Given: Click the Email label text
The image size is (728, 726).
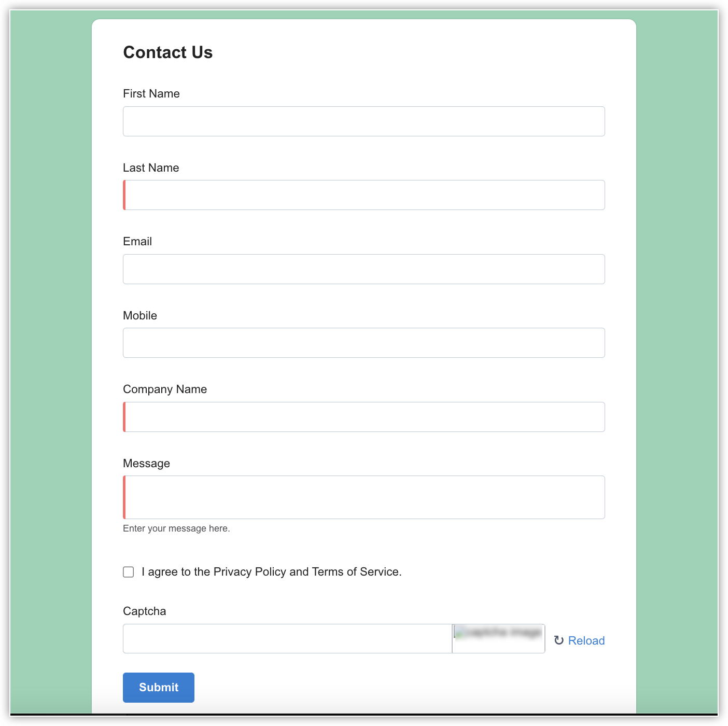Looking at the screenshot, I should click(x=137, y=242).
